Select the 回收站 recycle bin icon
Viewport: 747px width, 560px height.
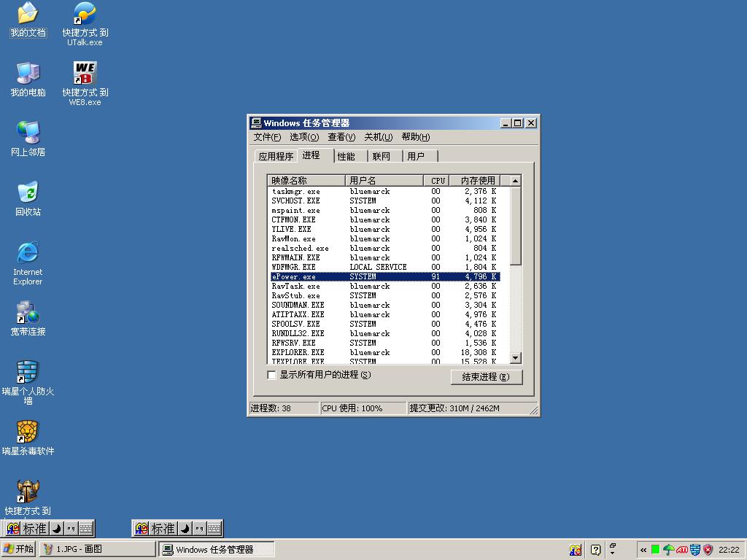pos(28,199)
